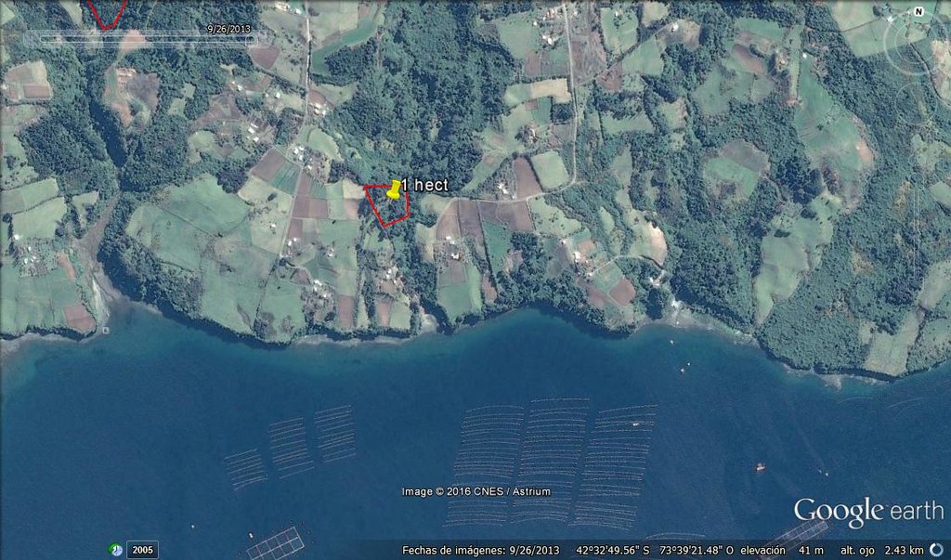Click the 'alt. ojo' eye altitude readout
The width and height of the screenshot is (951, 560).
[x=881, y=551]
